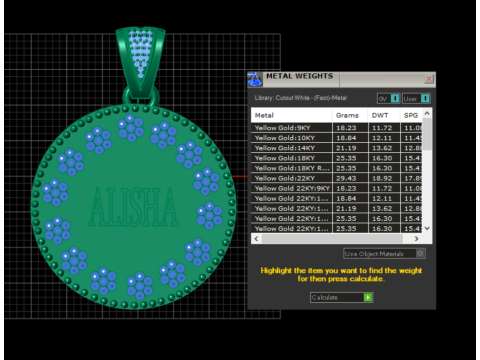This screenshot has width=480, height=360.
Task: Click the SPG column header
Action: [x=411, y=115]
